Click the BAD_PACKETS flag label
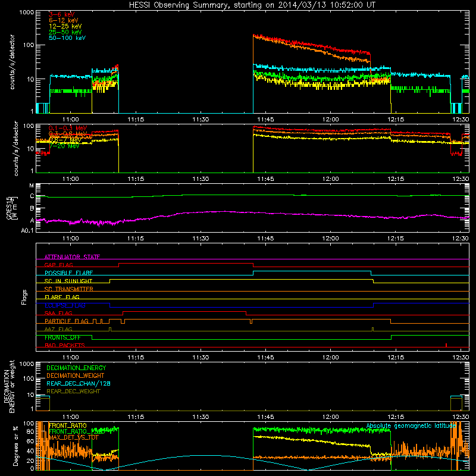 coord(65,345)
